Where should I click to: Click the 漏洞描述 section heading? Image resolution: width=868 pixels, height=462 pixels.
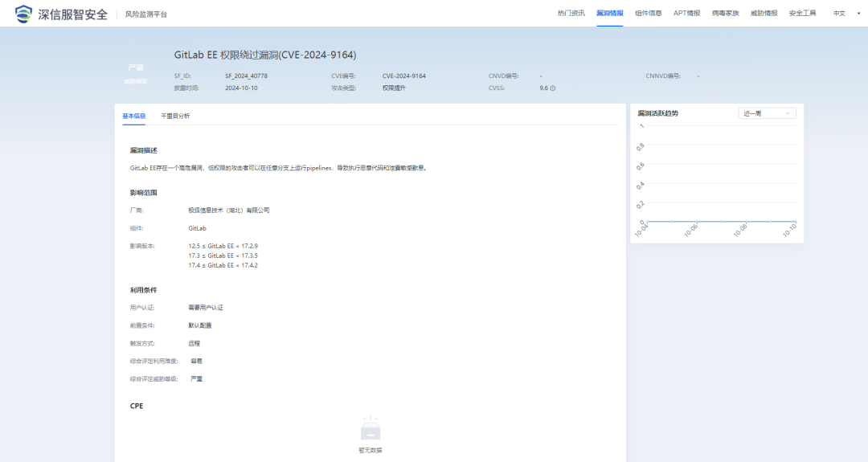[143, 150]
